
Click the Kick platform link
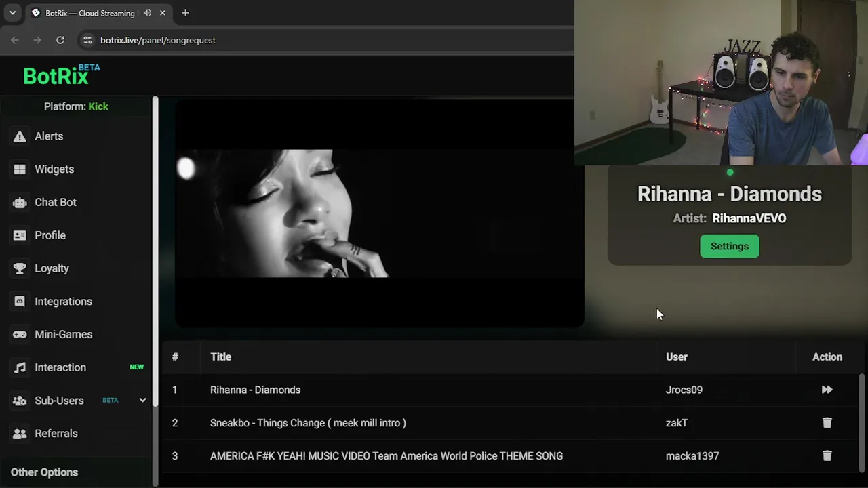pyautogui.click(x=98, y=106)
